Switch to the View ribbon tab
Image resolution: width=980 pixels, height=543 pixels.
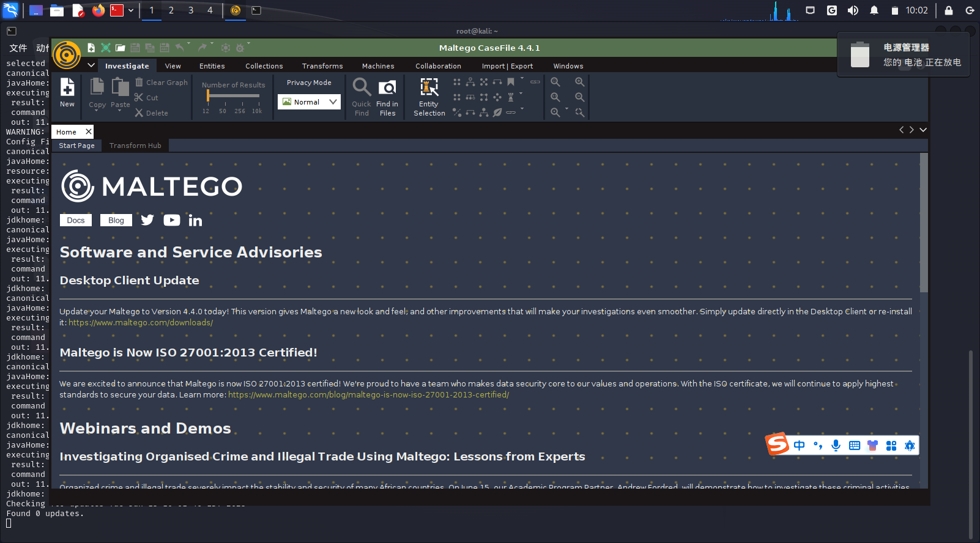click(x=173, y=66)
